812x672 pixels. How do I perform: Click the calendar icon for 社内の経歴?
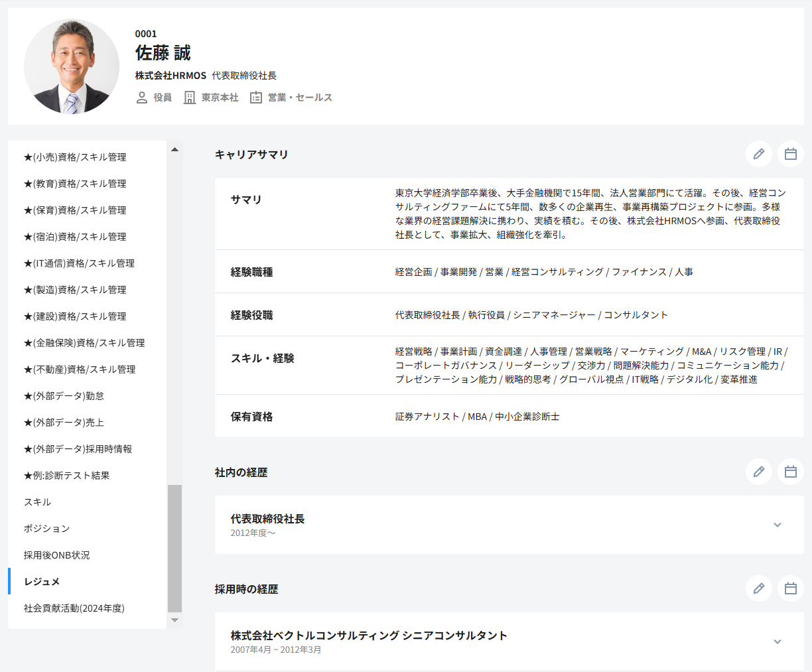pyautogui.click(x=790, y=472)
